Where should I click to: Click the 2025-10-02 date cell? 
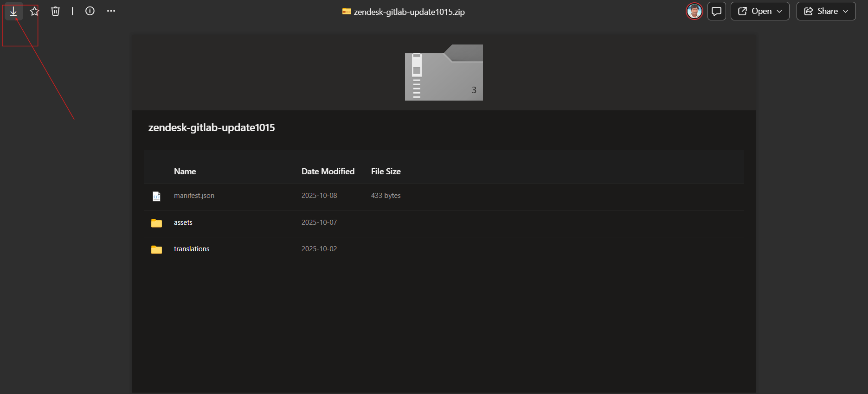(319, 249)
